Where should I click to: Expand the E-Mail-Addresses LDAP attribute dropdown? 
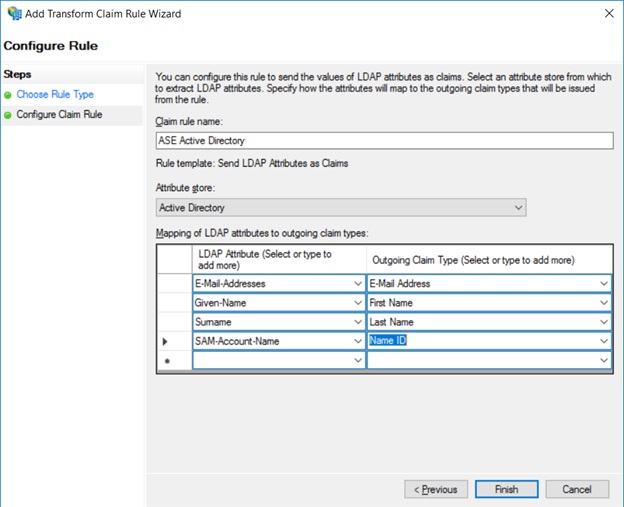point(358,284)
